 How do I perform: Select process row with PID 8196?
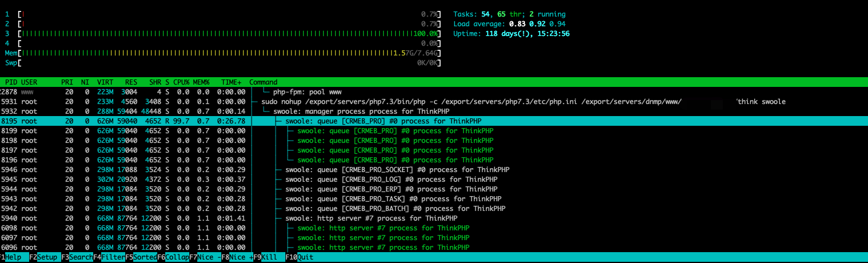(x=434, y=160)
